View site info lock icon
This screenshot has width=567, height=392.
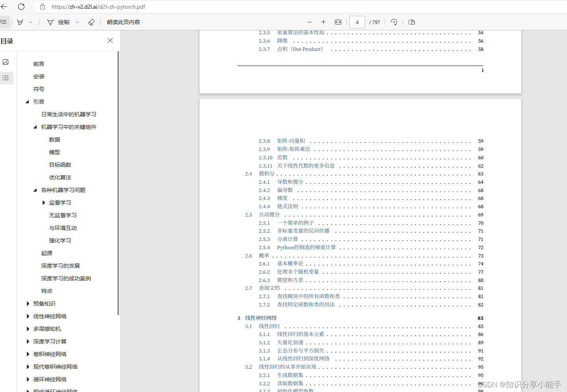point(43,7)
